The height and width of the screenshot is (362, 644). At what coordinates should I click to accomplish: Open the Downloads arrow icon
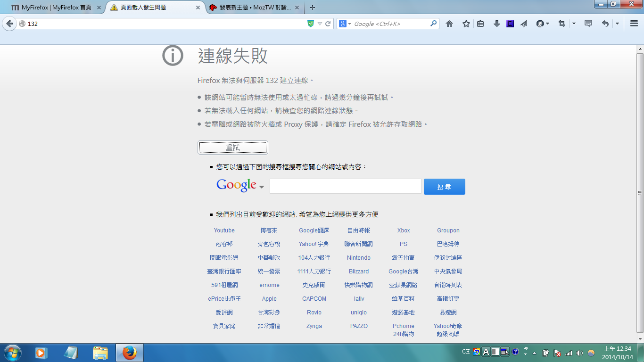pos(496,24)
